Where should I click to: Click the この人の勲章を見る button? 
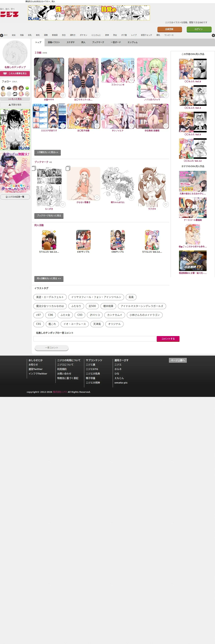coord(15,74)
